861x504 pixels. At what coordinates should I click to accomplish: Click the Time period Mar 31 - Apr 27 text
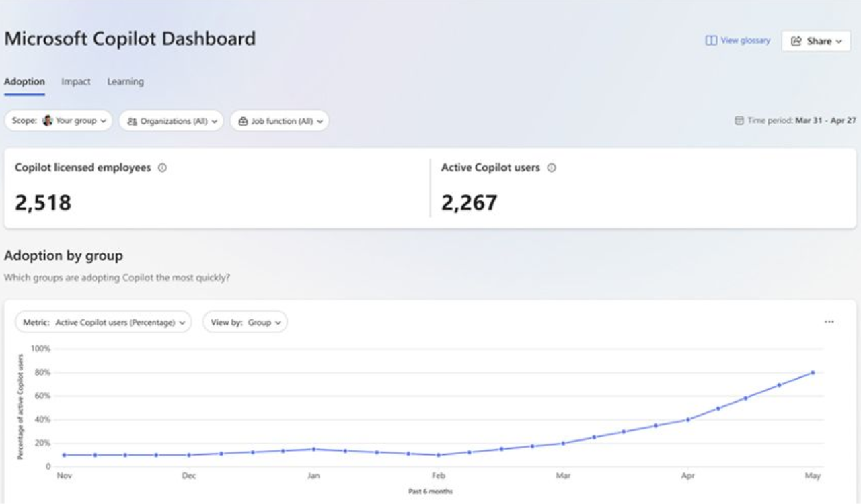(825, 121)
